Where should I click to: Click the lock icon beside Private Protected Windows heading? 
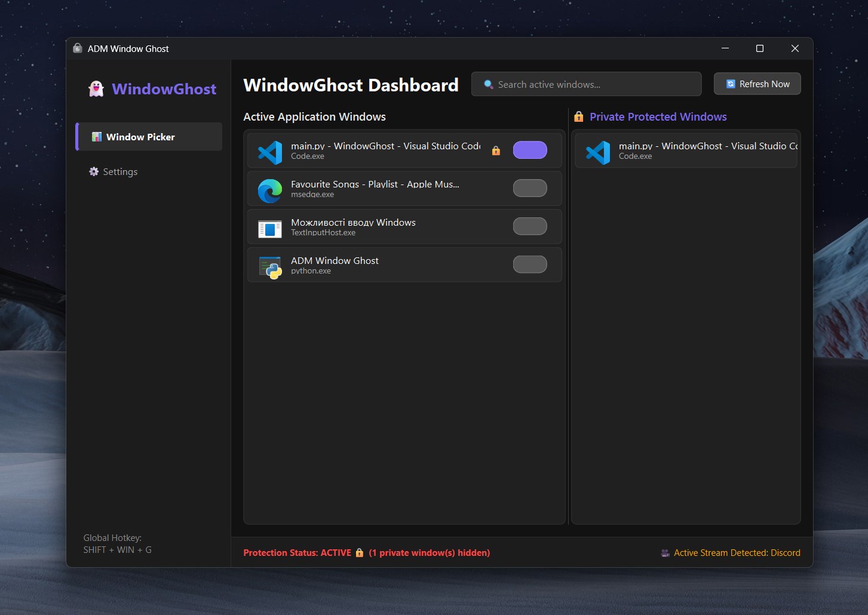(x=578, y=116)
